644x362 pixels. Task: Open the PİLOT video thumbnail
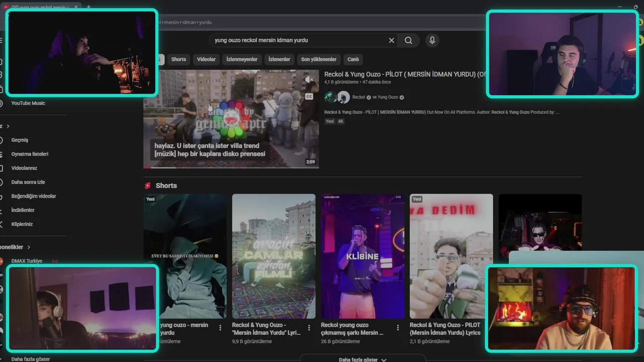point(231,119)
